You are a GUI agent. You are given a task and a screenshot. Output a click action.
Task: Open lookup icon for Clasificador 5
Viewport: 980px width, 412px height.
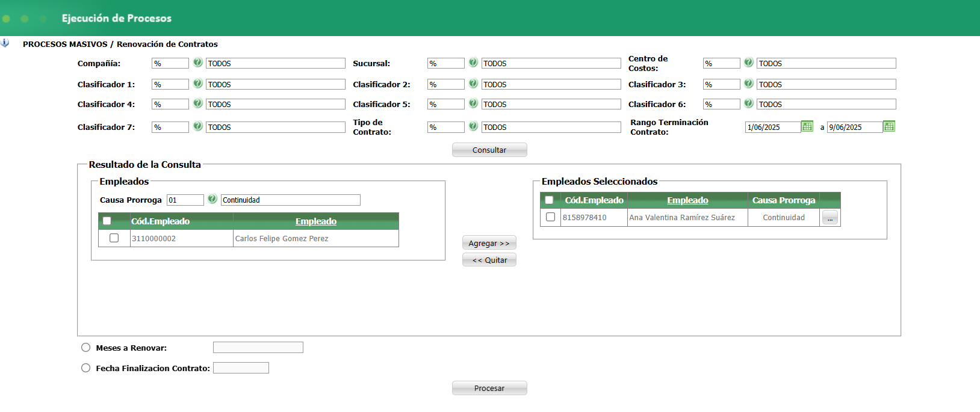(473, 103)
